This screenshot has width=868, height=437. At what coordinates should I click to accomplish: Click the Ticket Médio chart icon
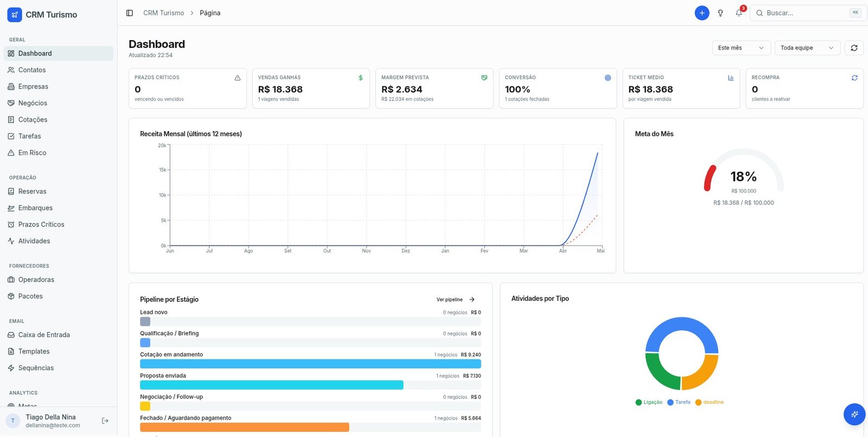click(x=731, y=78)
